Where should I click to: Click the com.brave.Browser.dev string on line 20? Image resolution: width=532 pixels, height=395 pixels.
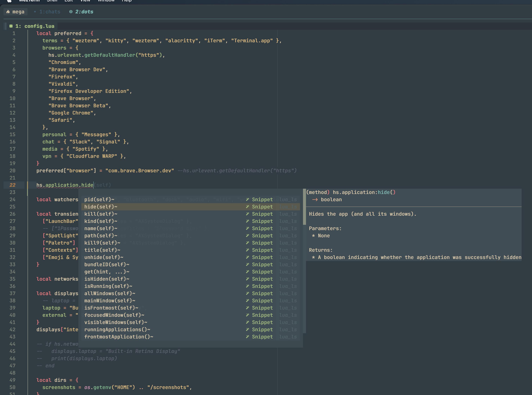140,171
